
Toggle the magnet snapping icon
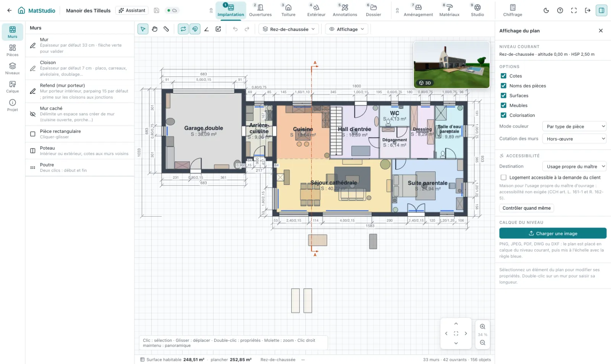point(195,29)
